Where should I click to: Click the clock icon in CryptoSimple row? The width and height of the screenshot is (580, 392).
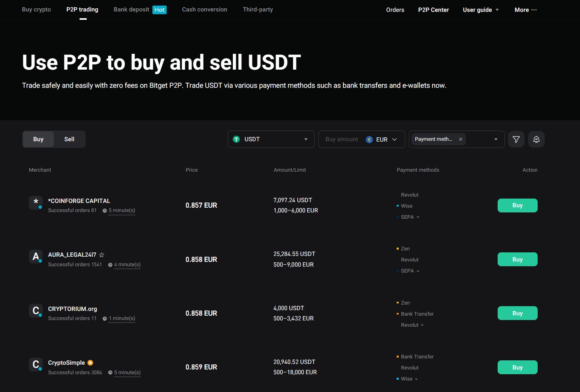(110, 373)
